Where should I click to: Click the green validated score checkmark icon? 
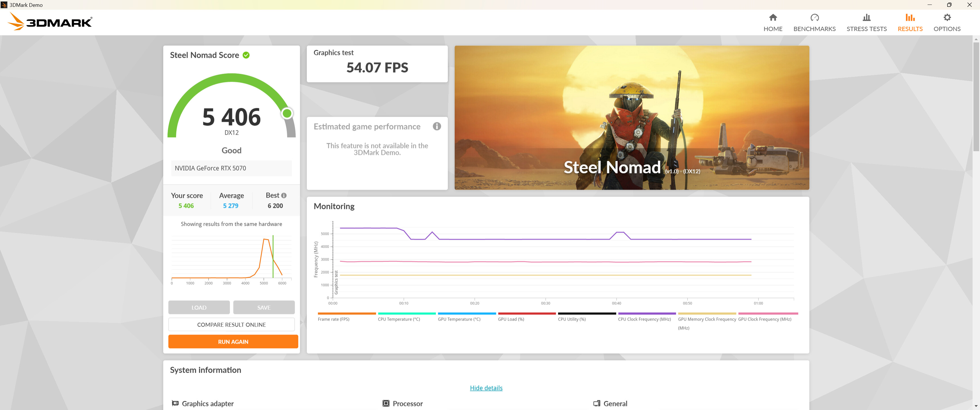246,55
